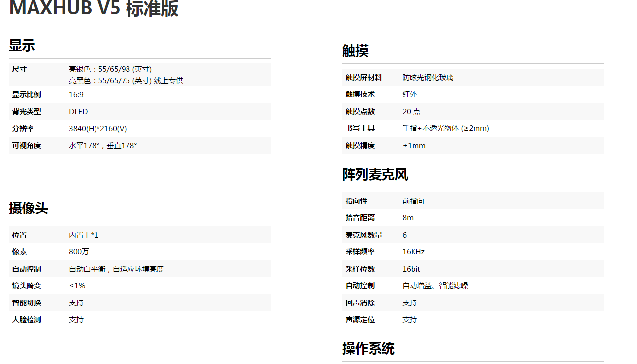Select the 操作系统 section heading
The width and height of the screenshot is (637, 364).
[x=368, y=348]
